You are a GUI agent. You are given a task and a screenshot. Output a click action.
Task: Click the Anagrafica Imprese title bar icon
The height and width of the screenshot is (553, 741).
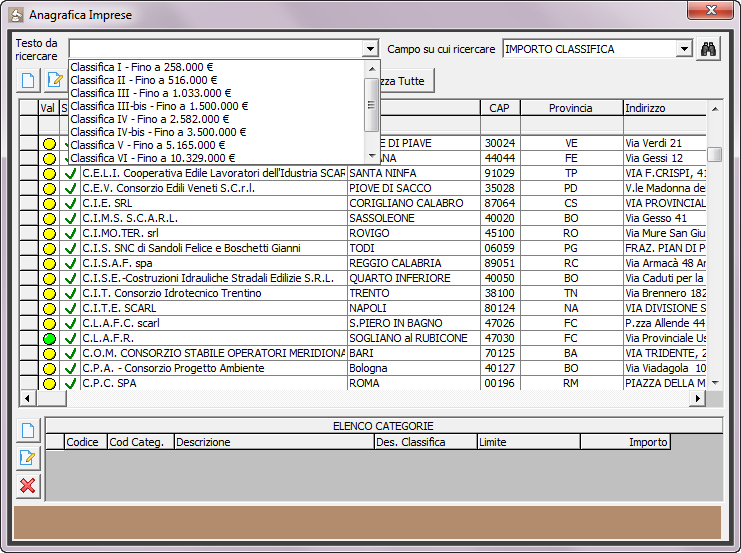(16, 15)
